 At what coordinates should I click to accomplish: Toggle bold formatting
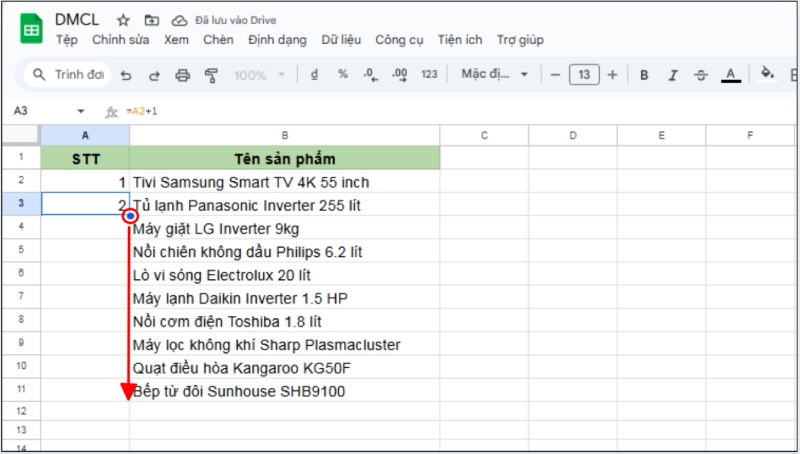pos(644,75)
